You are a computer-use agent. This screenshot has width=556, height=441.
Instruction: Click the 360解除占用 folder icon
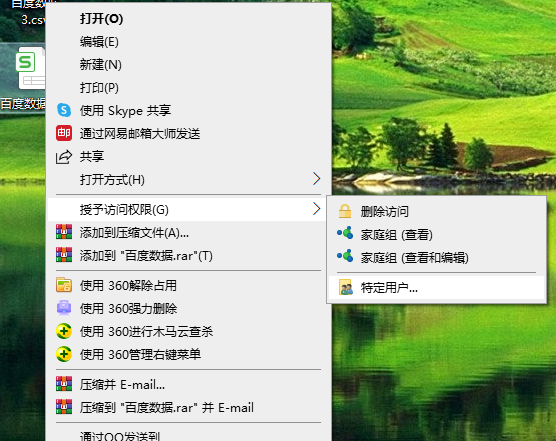click(x=64, y=285)
